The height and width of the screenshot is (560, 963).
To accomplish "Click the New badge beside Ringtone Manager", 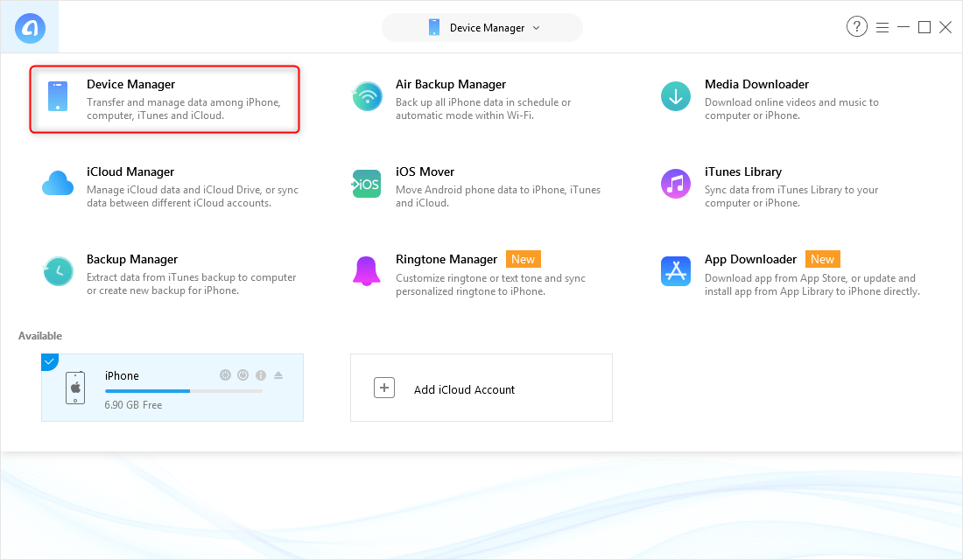I will (524, 259).
